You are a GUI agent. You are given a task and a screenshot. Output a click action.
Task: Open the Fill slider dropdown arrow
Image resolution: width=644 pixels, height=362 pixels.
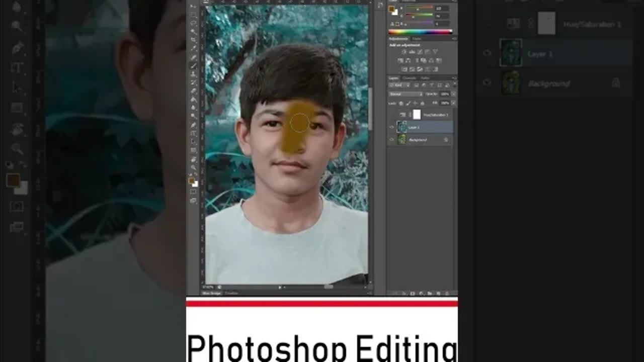coord(453,103)
